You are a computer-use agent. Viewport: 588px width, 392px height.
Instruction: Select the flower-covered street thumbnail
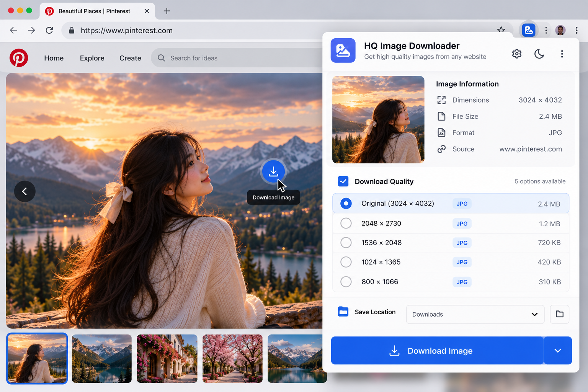[x=167, y=359]
